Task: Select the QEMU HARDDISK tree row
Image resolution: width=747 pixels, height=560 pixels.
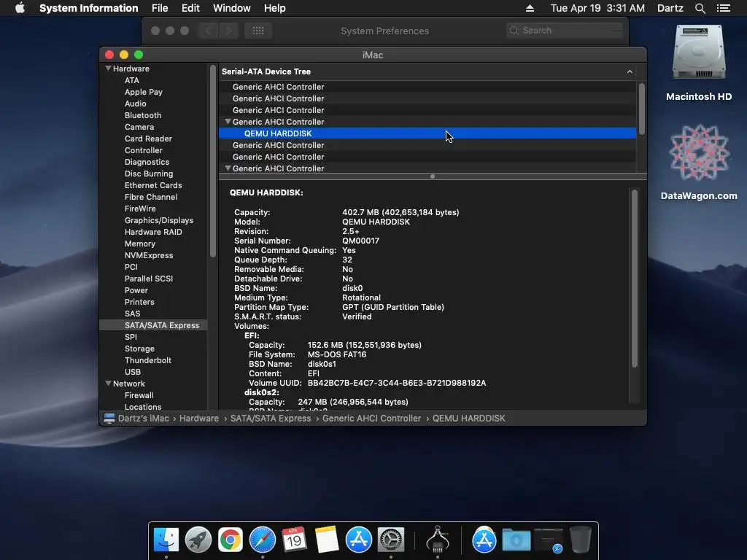Action: 427,133
